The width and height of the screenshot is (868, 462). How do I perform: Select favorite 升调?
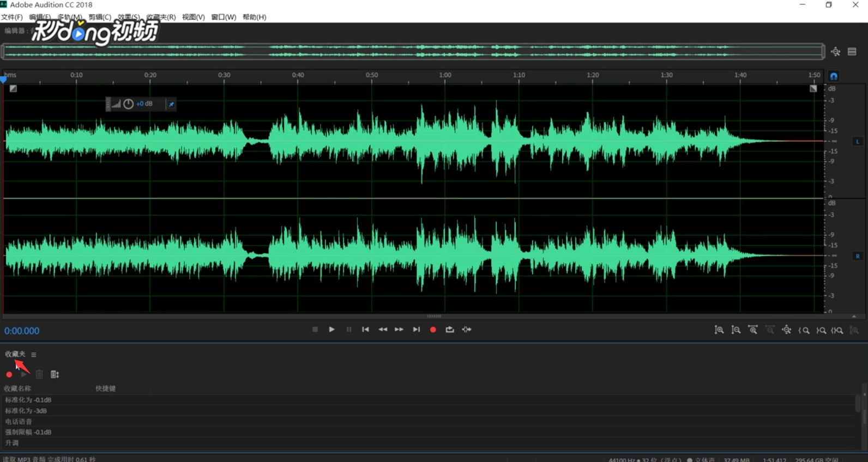tap(429, 443)
